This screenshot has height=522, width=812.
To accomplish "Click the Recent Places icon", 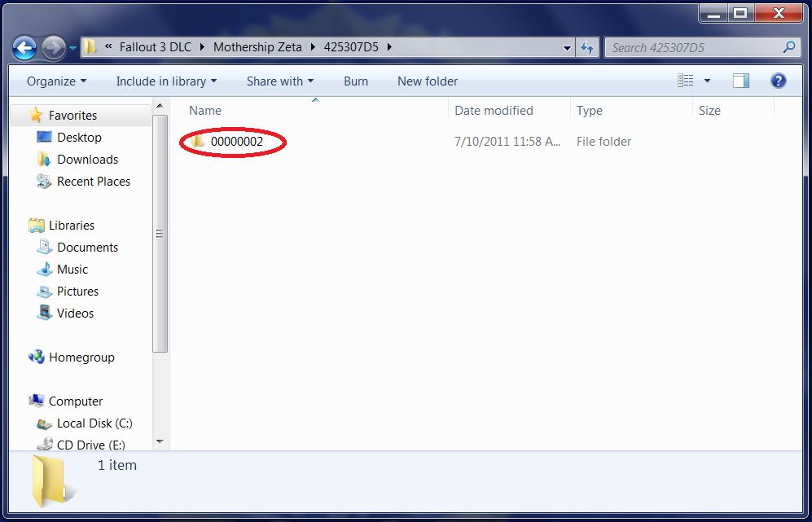I will pyautogui.click(x=44, y=182).
